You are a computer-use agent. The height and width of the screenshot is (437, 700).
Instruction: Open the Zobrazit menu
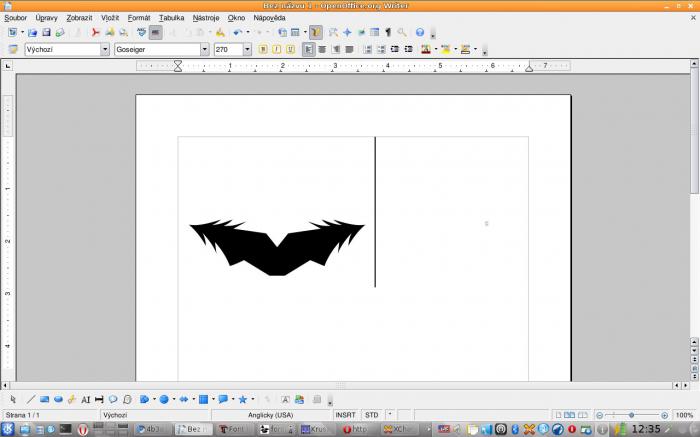(79, 18)
